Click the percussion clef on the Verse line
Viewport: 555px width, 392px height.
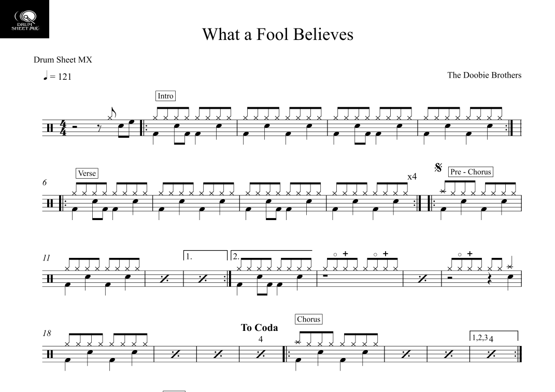click(x=50, y=204)
